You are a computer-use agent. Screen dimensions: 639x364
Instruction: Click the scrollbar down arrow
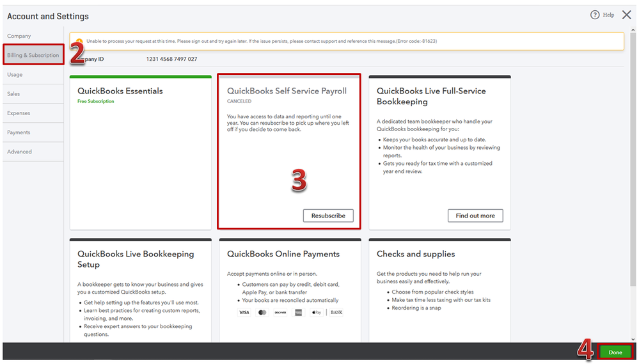tap(633, 339)
